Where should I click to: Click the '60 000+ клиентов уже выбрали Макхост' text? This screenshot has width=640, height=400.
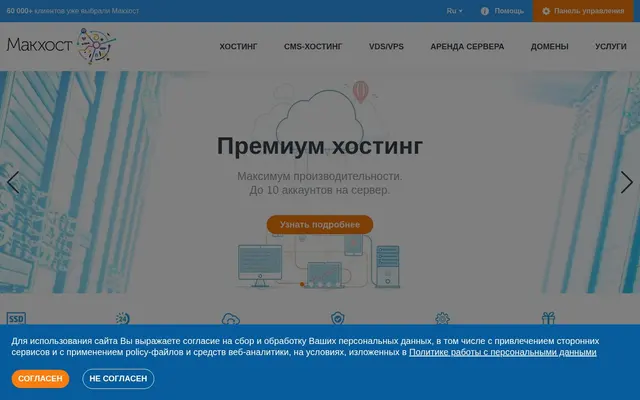coord(73,11)
